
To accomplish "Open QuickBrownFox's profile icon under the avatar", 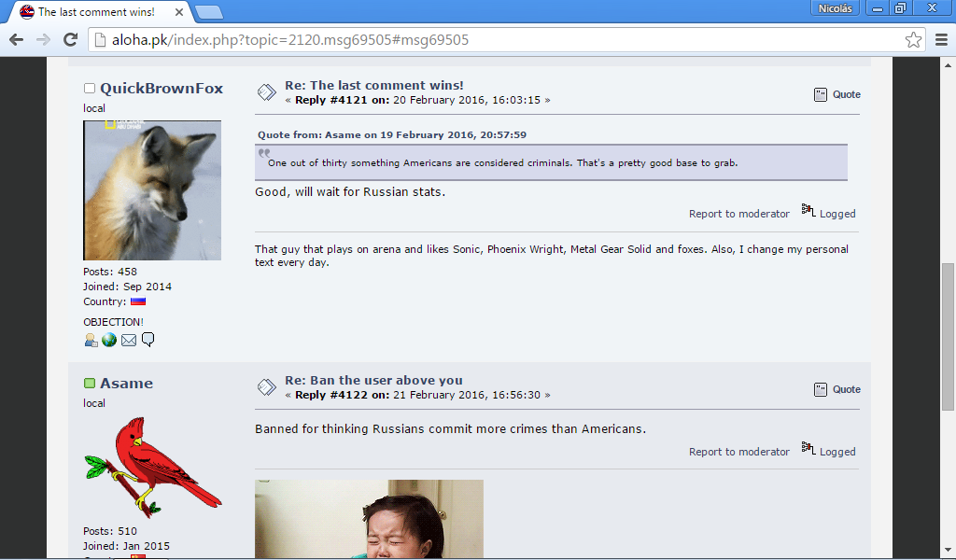I will pyautogui.click(x=91, y=340).
